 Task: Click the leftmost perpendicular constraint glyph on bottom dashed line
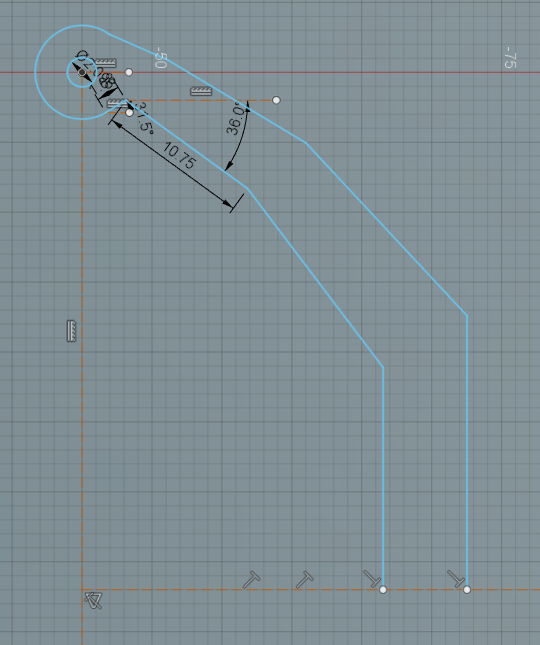[x=251, y=580]
